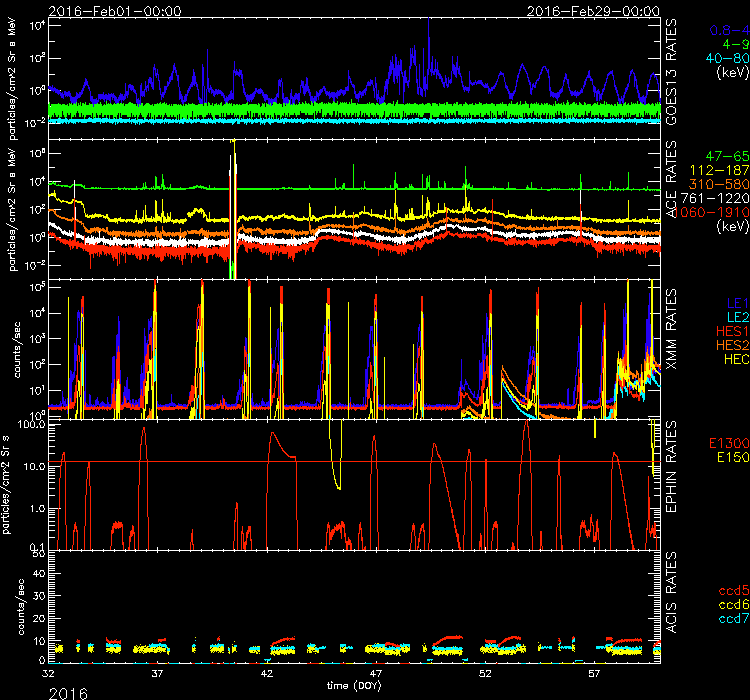Click the orange 310-580 ACE legend label
The image size is (750, 700).
click(718, 185)
